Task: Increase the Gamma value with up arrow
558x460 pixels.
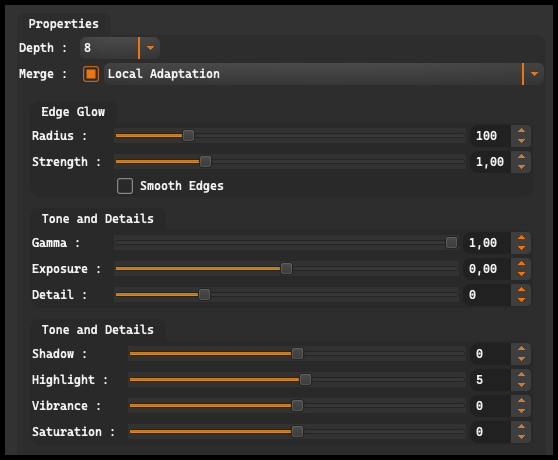Action: click(x=521, y=238)
